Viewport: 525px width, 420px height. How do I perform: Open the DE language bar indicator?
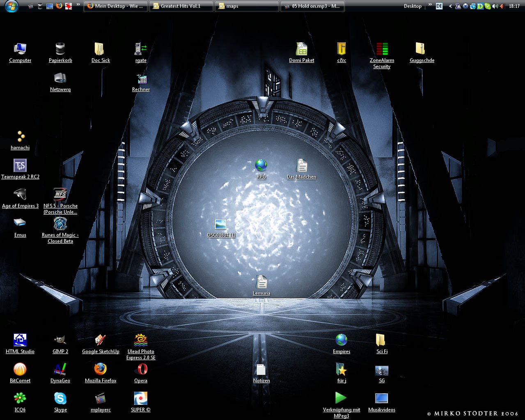tap(439, 6)
